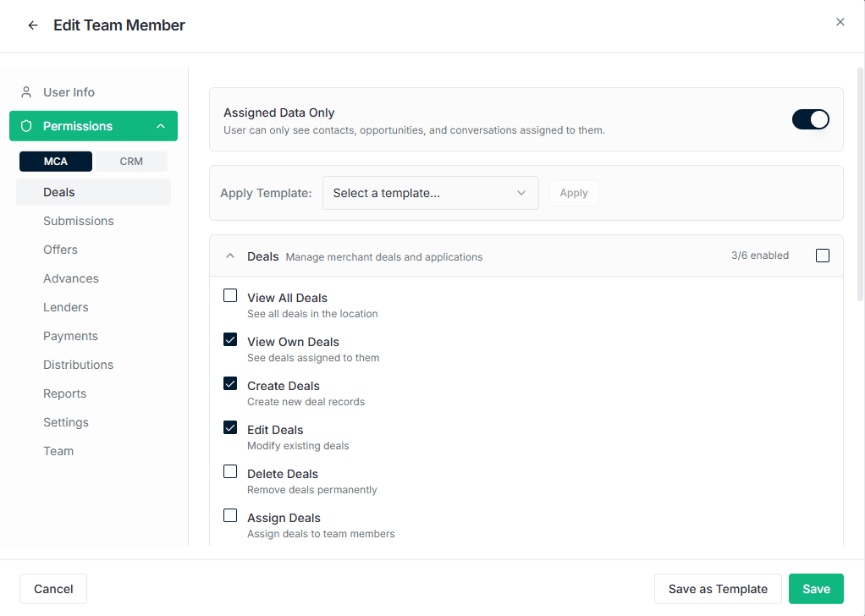Toggle off Assigned Data Only switch
The height and width of the screenshot is (616, 865).
tap(810, 119)
